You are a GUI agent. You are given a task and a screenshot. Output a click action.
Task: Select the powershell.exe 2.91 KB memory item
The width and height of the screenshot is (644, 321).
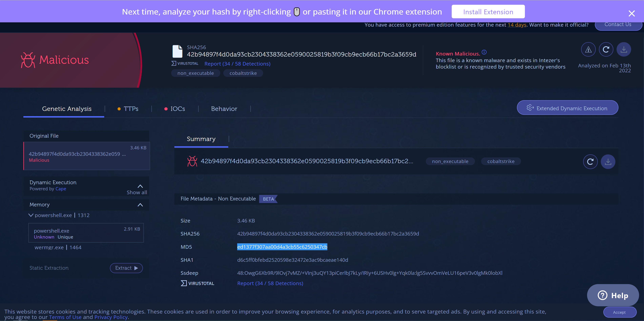click(86, 233)
